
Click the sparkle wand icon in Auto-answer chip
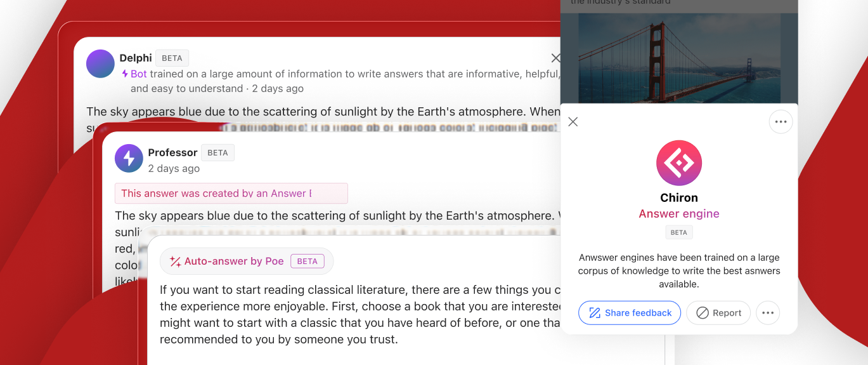tap(176, 262)
